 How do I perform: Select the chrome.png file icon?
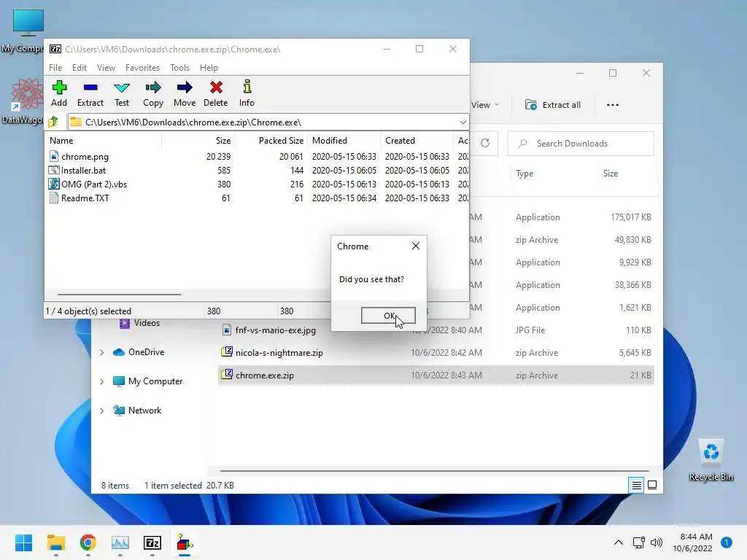click(x=54, y=156)
